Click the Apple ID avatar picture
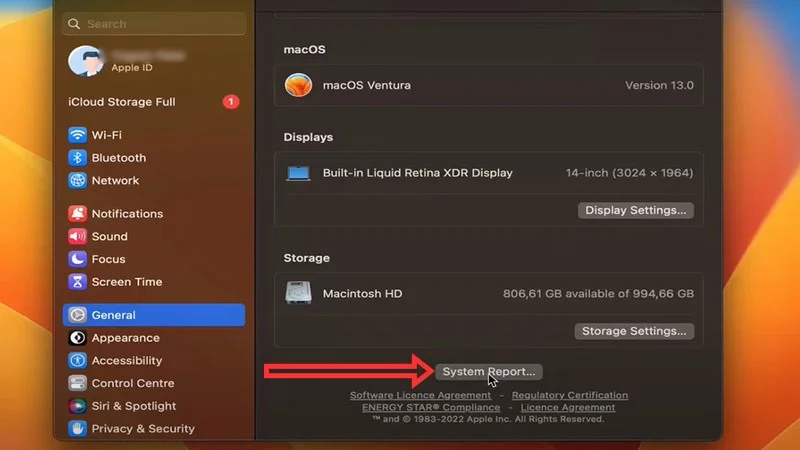The height and width of the screenshot is (450, 800). click(85, 61)
